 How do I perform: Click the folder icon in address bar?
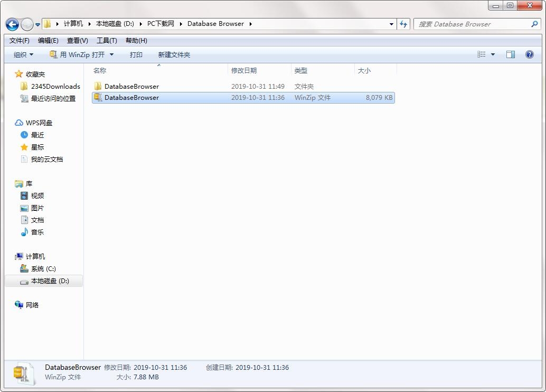tap(48, 24)
